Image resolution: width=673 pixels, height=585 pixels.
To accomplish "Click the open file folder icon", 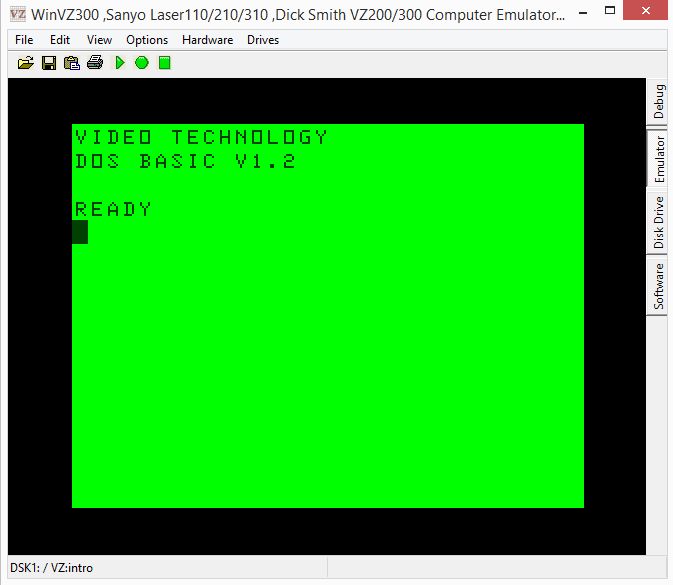I will [26, 63].
